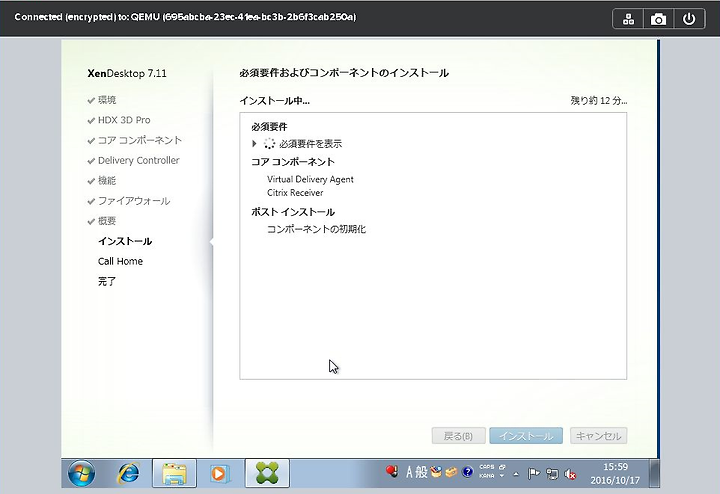Screen dimensions: 720x494
Task: Click the language bar restore icon
Action: [x=502, y=467]
